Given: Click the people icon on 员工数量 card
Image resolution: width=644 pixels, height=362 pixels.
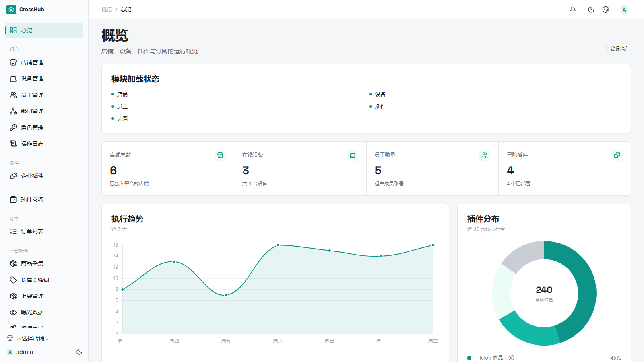Looking at the screenshot, I should [x=485, y=155].
